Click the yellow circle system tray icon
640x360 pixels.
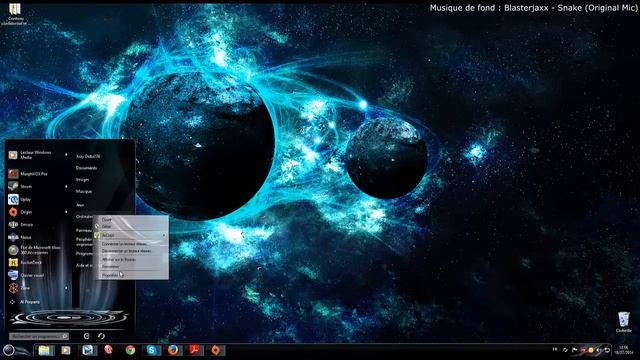[x=591, y=350]
